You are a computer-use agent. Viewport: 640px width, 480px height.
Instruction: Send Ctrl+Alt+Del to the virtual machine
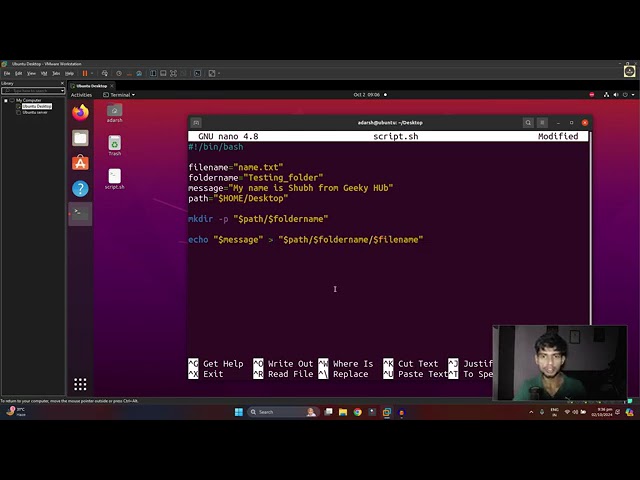[x=105, y=73]
